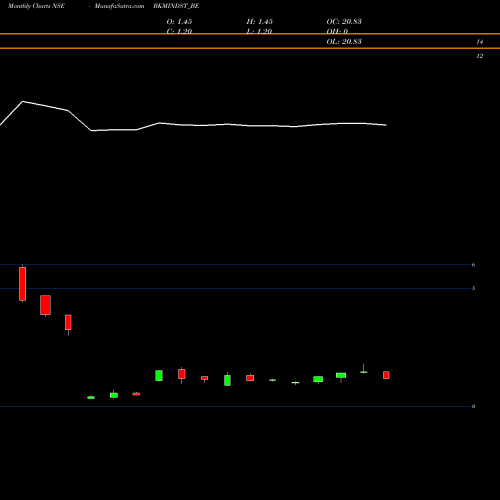Viewport: 500px width, 500px height.
Task: Click the BKMINDST_BE symbol text
Action: pos(176,6)
